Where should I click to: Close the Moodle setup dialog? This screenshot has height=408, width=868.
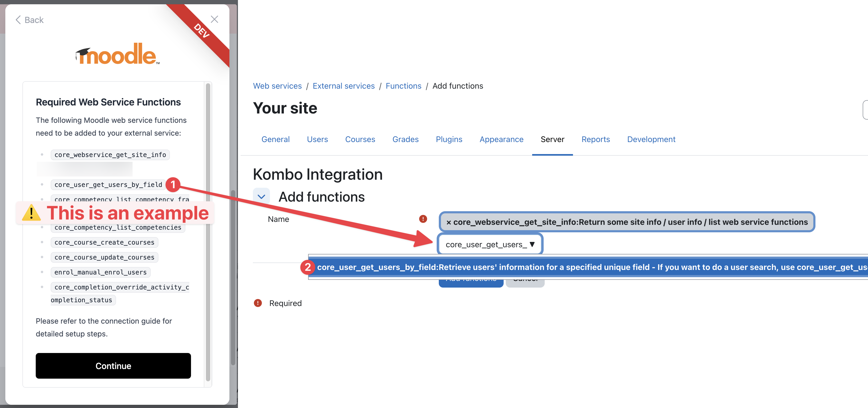tap(214, 19)
